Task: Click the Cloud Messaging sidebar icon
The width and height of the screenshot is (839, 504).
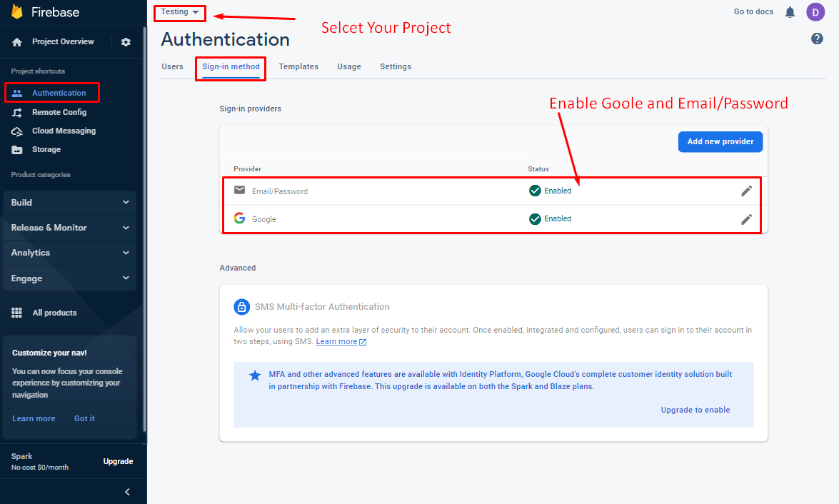Action: pyautogui.click(x=17, y=131)
